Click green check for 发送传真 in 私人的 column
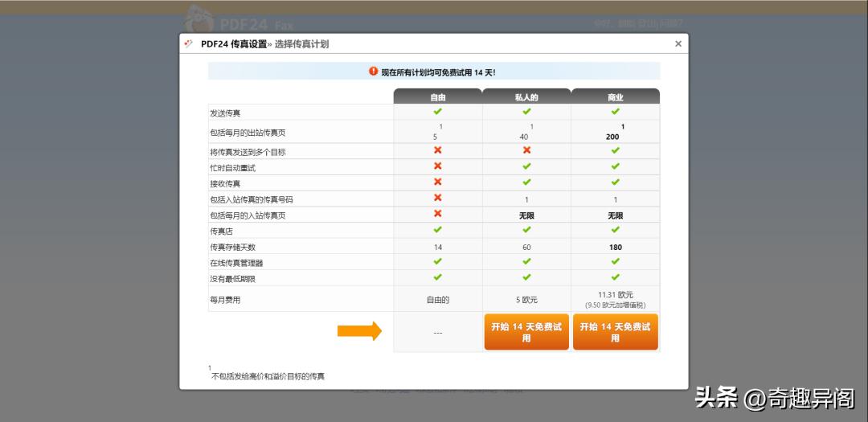 (526, 111)
